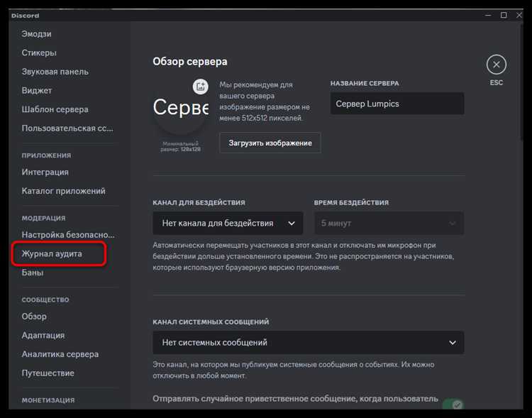Screen dimensions: 532x418
Task: Open Путешествие section
Action: point(48,373)
